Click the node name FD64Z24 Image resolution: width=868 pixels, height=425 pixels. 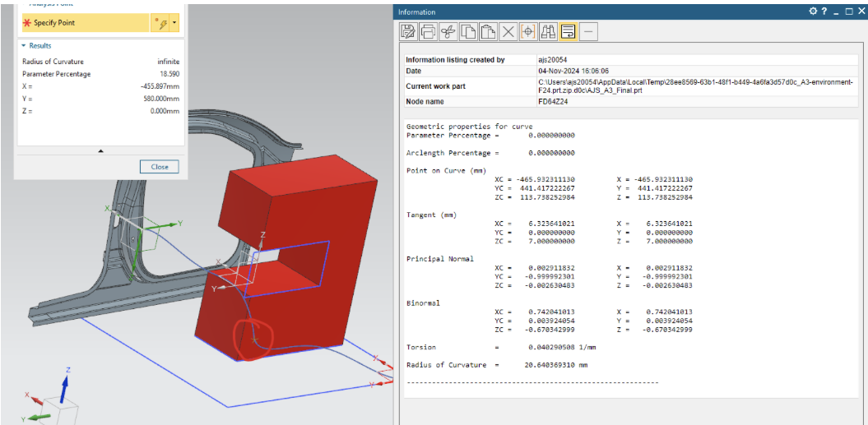tap(553, 102)
